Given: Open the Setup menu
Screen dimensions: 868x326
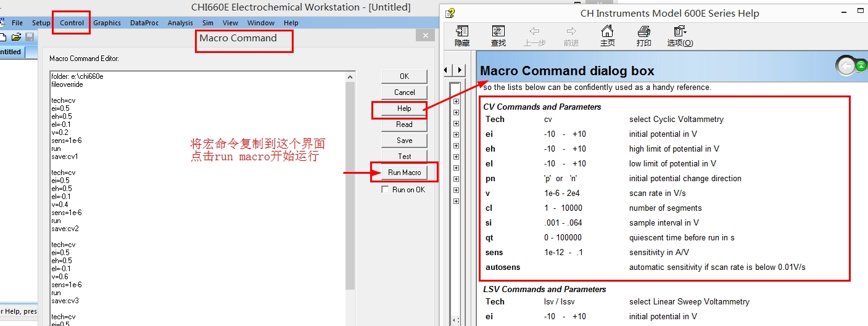Looking at the screenshot, I should pyautogui.click(x=41, y=23).
